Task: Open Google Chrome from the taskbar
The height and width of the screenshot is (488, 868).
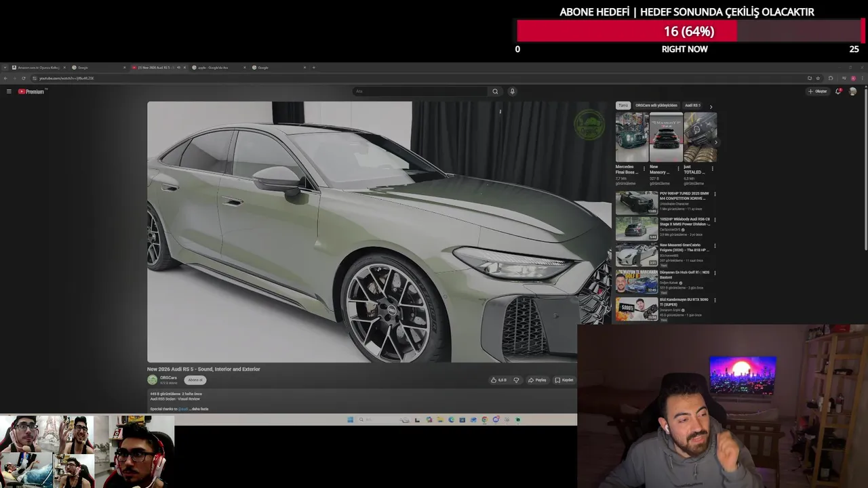Action: 484,420
